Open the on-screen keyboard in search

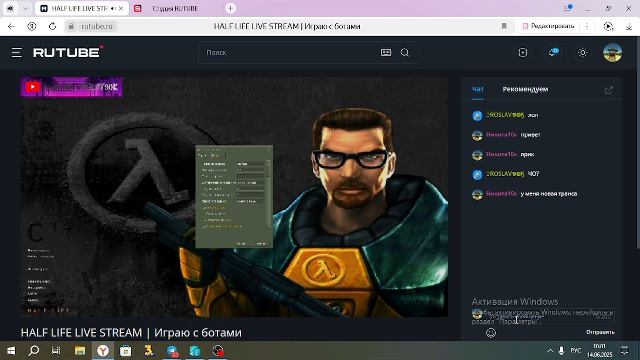(386, 53)
